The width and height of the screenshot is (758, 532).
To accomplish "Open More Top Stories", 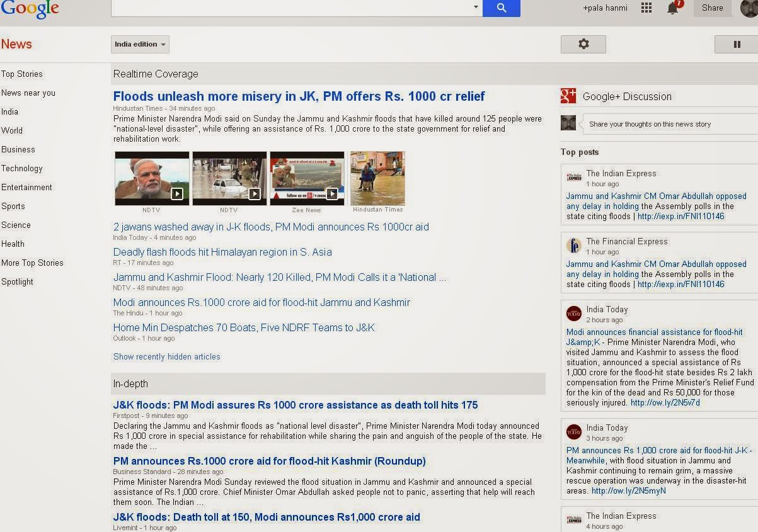I will 32,263.
